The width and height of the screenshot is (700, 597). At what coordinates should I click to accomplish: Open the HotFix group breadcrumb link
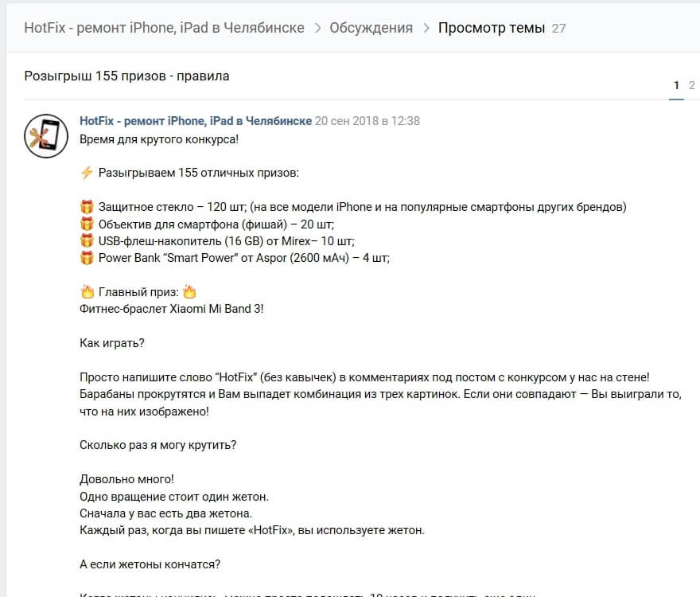(x=164, y=28)
